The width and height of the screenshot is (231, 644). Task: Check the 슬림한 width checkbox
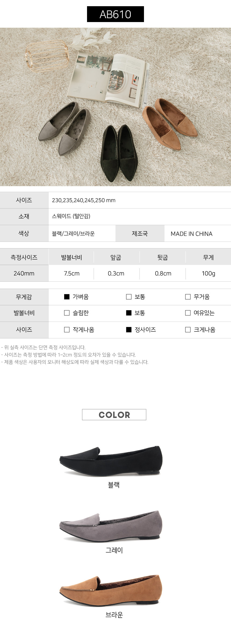tap(67, 313)
